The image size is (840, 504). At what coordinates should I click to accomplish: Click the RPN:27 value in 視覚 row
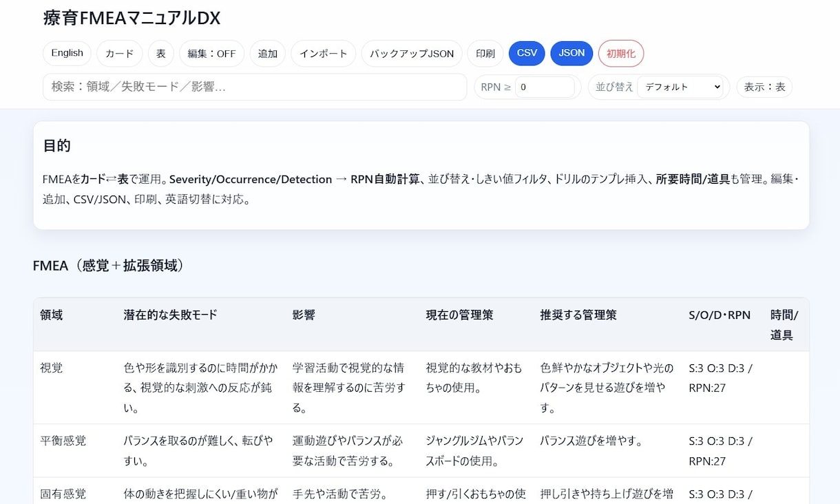(707, 388)
